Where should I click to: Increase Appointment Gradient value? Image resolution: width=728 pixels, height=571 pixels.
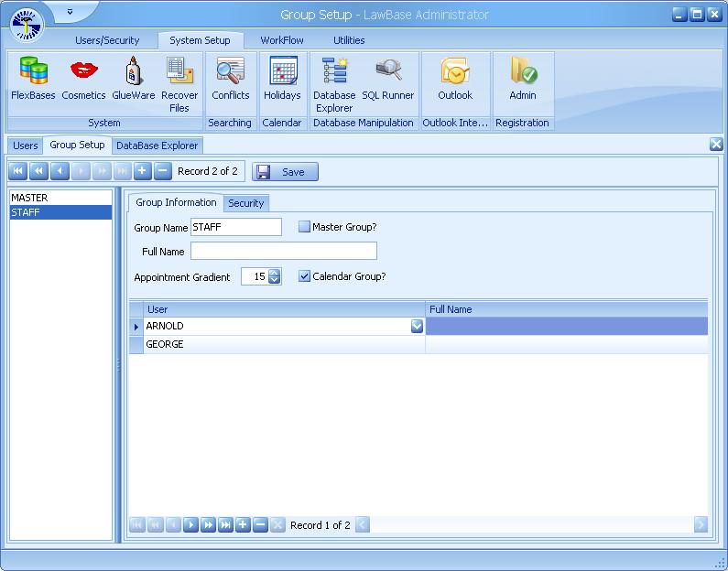275,273
